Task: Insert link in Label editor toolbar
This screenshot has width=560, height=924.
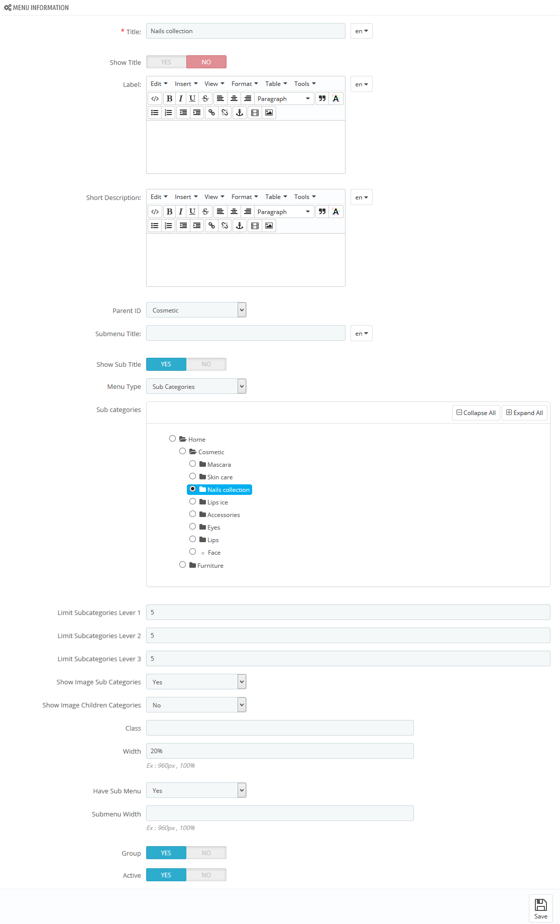Action: [211, 113]
